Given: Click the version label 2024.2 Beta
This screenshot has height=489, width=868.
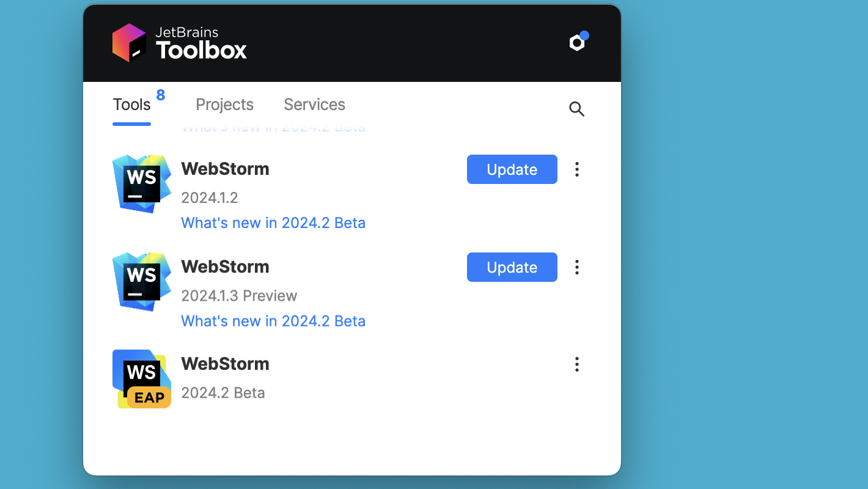Looking at the screenshot, I should coord(223,392).
